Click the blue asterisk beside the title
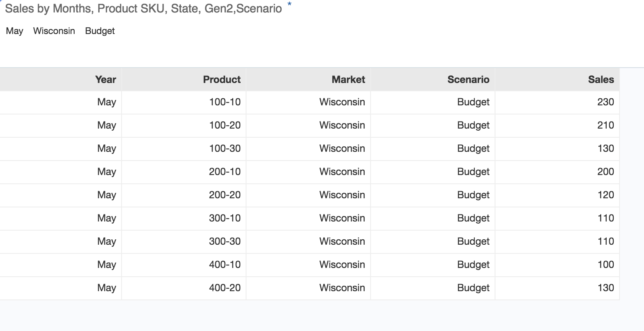Viewport: 644px width, 331px height. pyautogui.click(x=289, y=5)
